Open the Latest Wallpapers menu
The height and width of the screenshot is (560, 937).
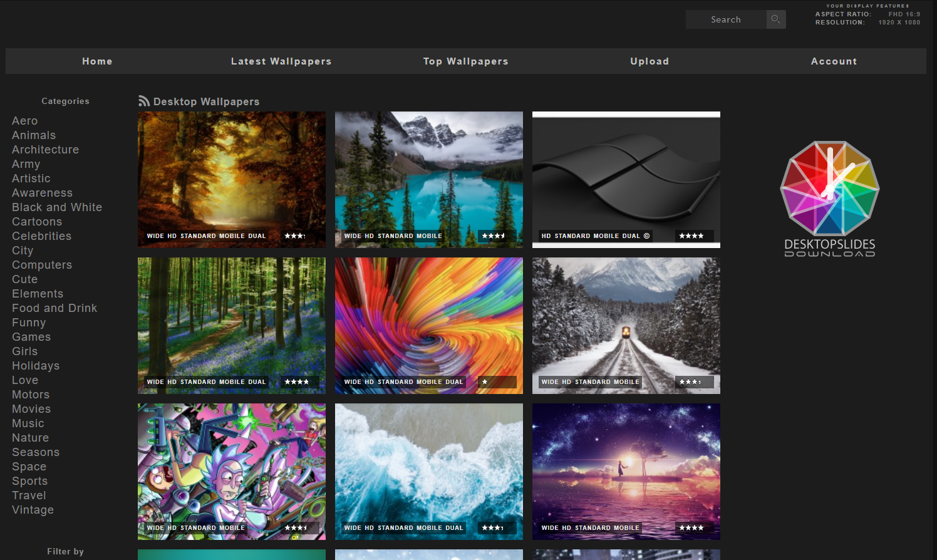[x=281, y=61]
